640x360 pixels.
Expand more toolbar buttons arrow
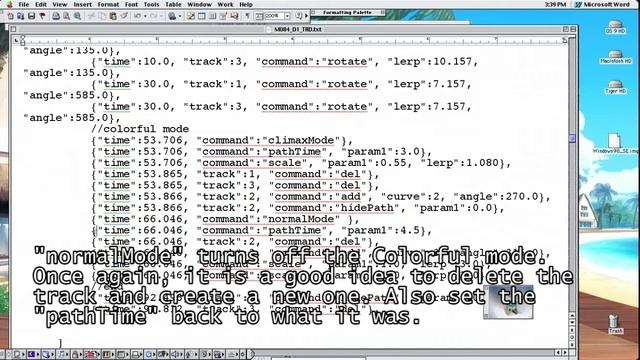(x=307, y=16)
